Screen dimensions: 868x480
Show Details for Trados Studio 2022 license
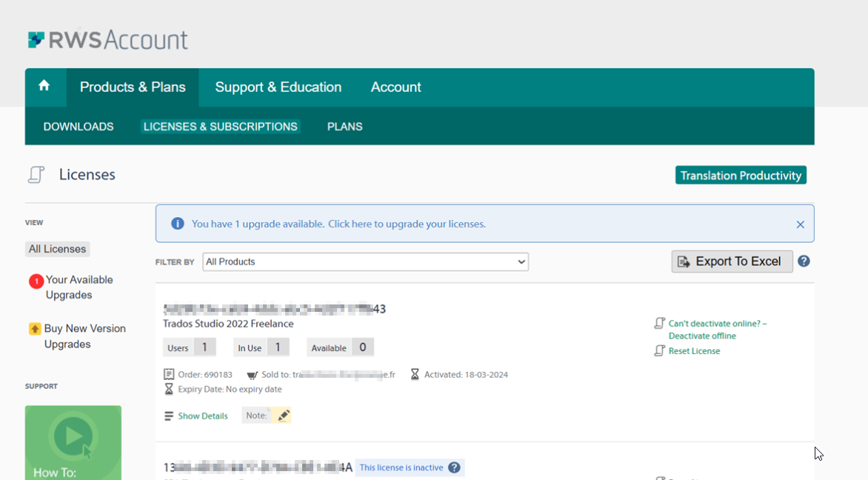[x=203, y=416]
